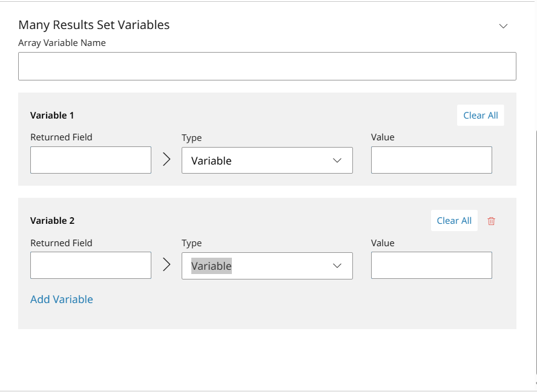The width and height of the screenshot is (537, 392).
Task: Click the Variable 1 heading
Action: coord(52,116)
